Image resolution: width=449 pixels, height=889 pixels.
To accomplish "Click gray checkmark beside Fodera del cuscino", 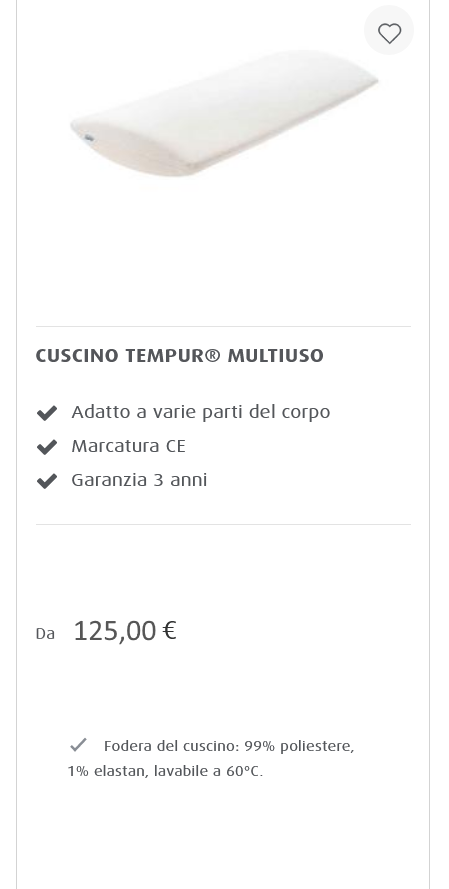I will (78, 744).
